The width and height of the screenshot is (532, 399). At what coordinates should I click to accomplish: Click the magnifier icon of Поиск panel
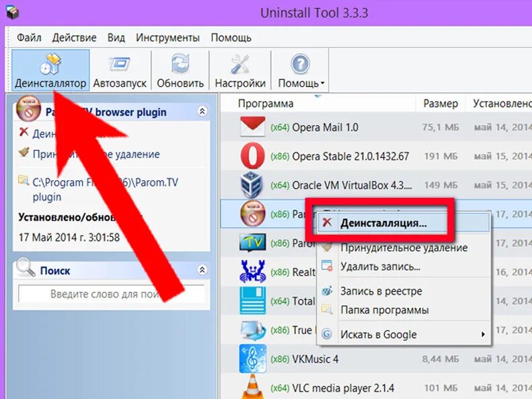(26, 268)
